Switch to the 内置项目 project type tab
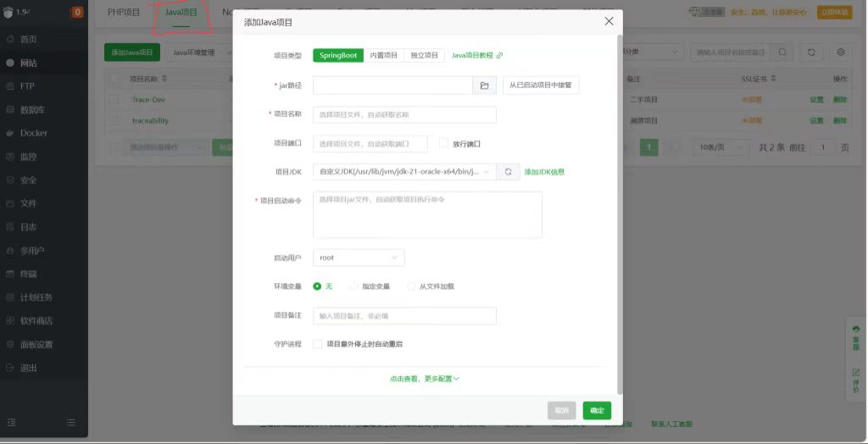Screen dimensions: 868x444 (383, 55)
